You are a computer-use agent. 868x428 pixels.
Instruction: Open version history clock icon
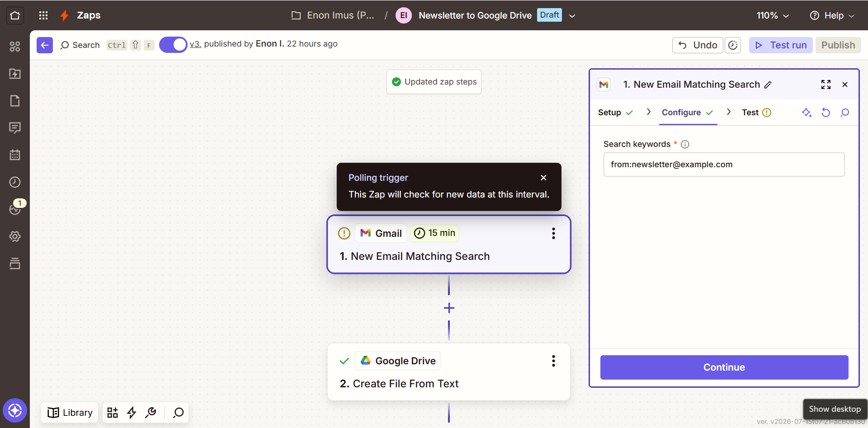pos(733,45)
